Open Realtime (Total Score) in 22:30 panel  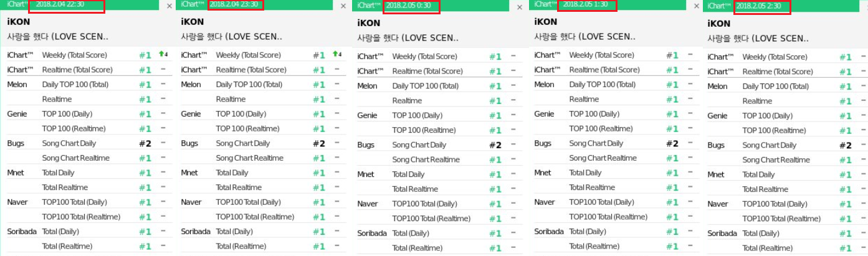[x=77, y=70]
